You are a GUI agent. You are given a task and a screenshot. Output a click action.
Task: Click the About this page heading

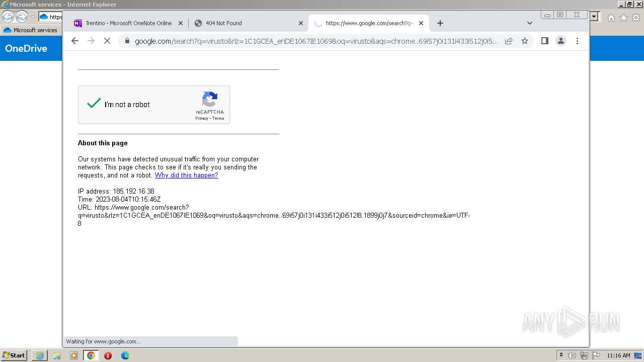pyautogui.click(x=103, y=143)
